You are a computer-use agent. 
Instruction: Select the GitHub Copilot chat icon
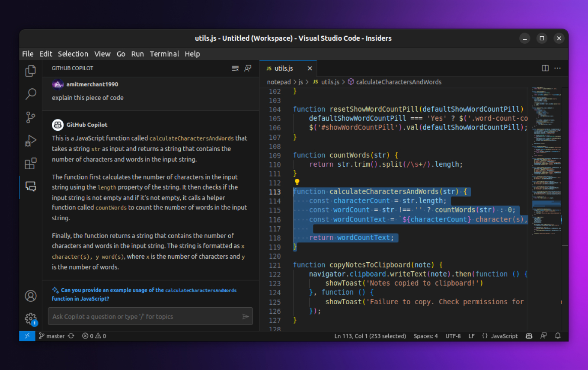click(x=30, y=187)
